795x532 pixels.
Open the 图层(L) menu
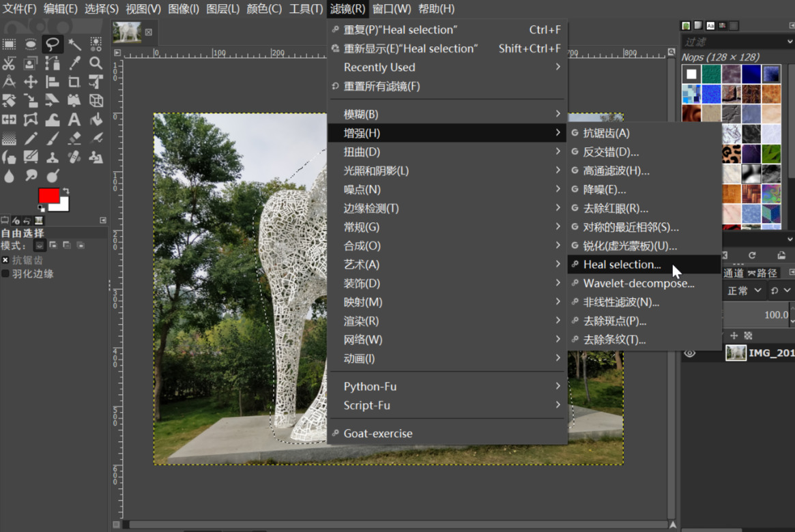coord(222,9)
